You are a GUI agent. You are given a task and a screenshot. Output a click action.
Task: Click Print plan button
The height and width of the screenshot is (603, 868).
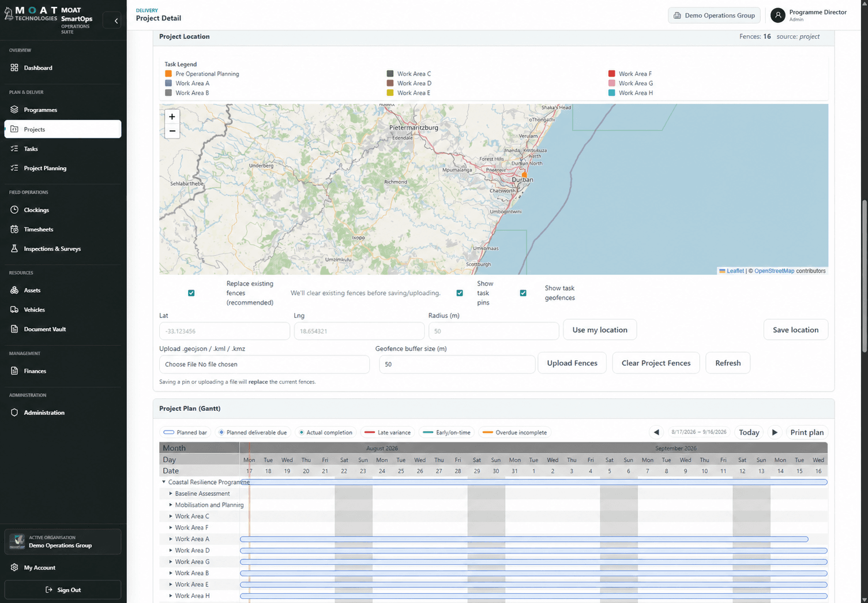[807, 432]
